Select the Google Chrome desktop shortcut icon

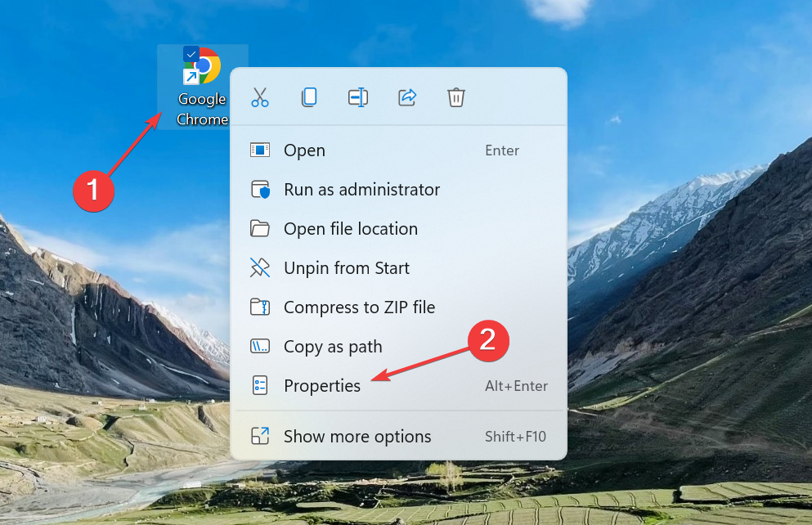coord(203,66)
